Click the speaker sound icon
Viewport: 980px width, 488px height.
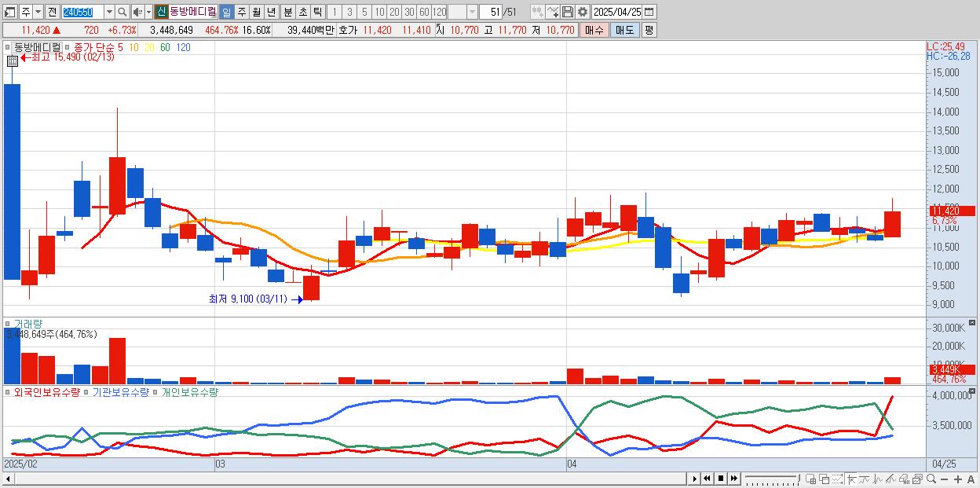(x=137, y=12)
